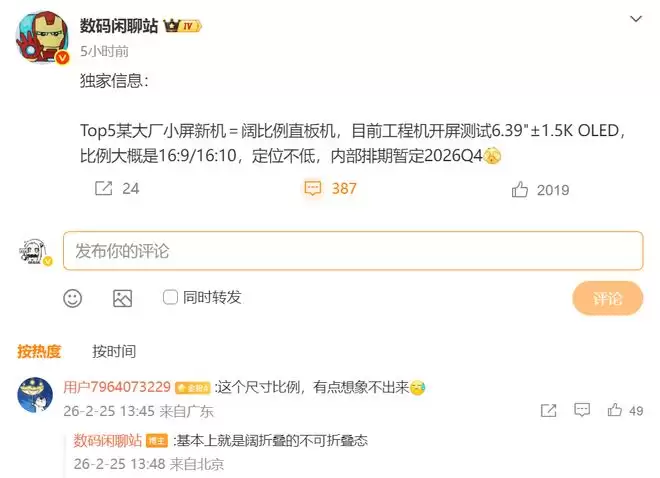Open the post options chevron menu
The width and height of the screenshot is (660, 478).
coord(635,19)
